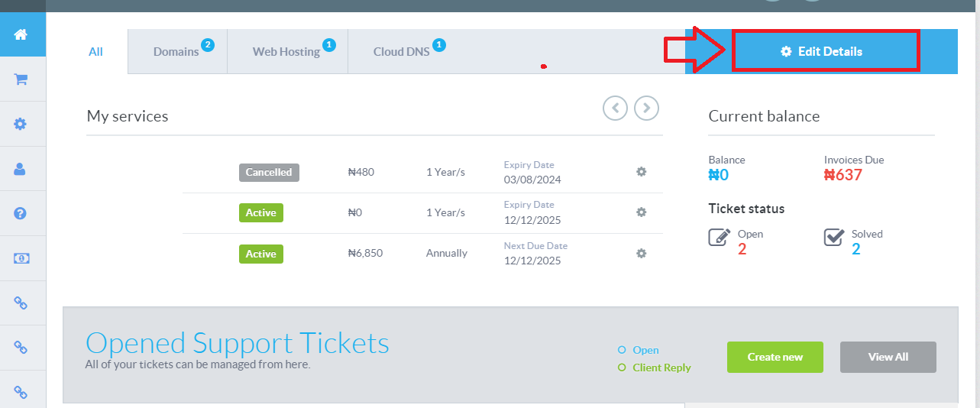Go to previous services with left arrow
The height and width of the screenshot is (408, 980).
[x=615, y=108]
